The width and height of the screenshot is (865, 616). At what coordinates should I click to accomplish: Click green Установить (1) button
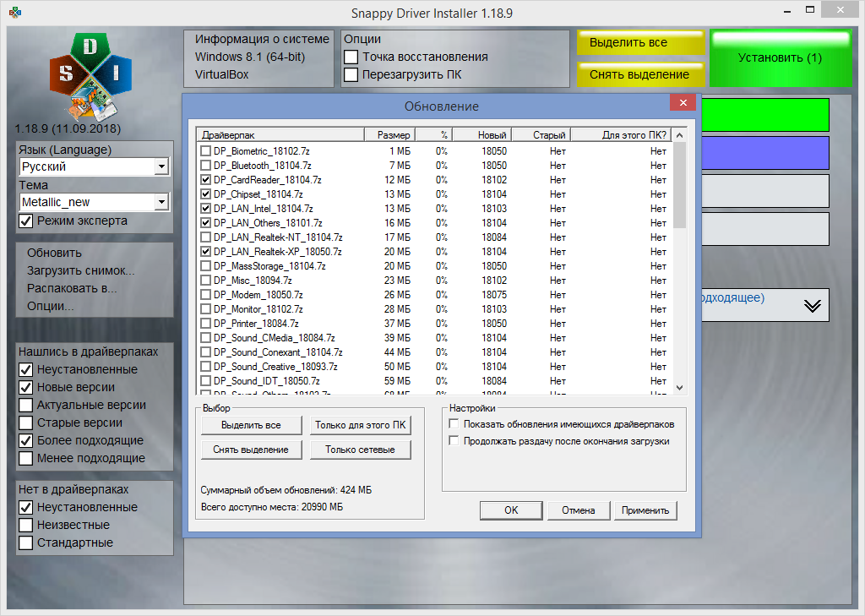780,58
